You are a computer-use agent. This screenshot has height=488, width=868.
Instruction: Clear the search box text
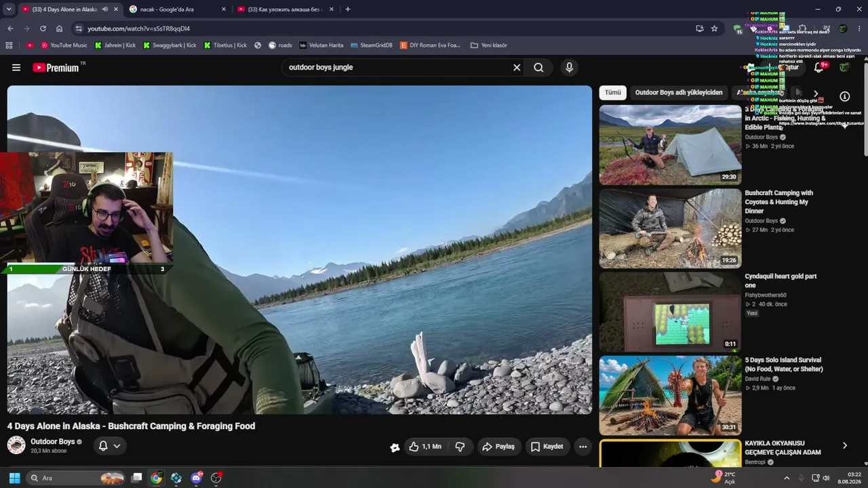coord(517,68)
